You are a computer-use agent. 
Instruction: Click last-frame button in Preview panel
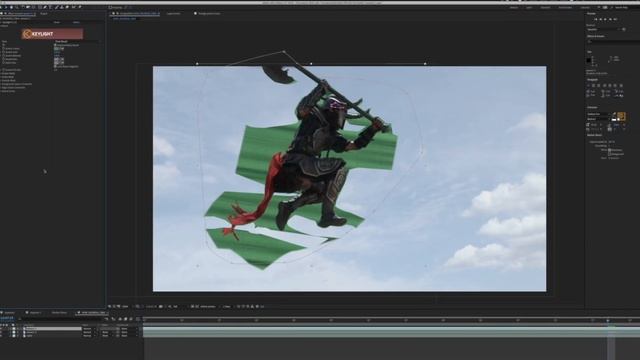click(x=616, y=19)
